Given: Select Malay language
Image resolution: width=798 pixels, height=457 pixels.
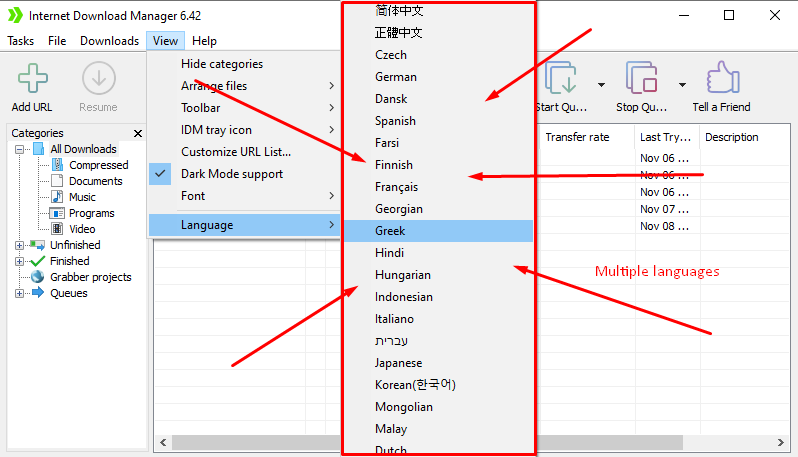Looking at the screenshot, I should click(438, 429).
